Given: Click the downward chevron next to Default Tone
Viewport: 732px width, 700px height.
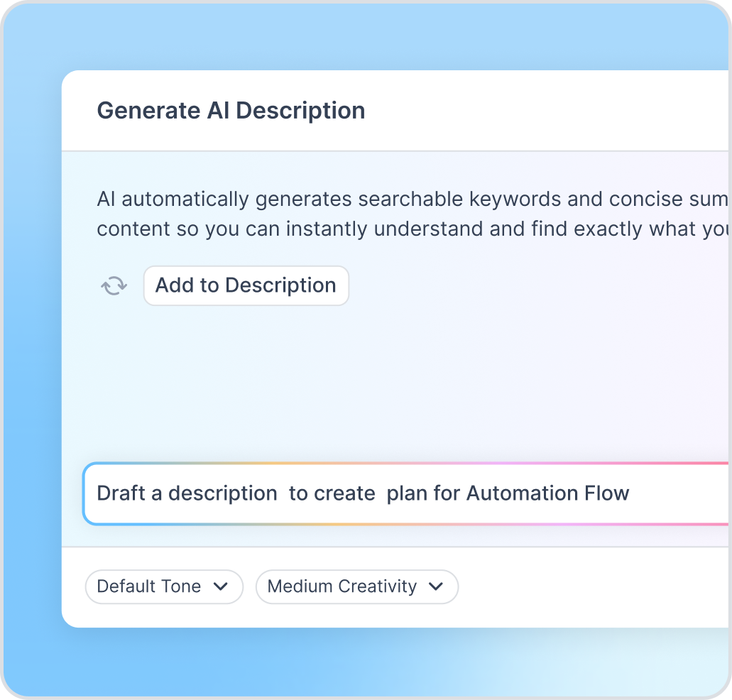Looking at the screenshot, I should click(222, 586).
